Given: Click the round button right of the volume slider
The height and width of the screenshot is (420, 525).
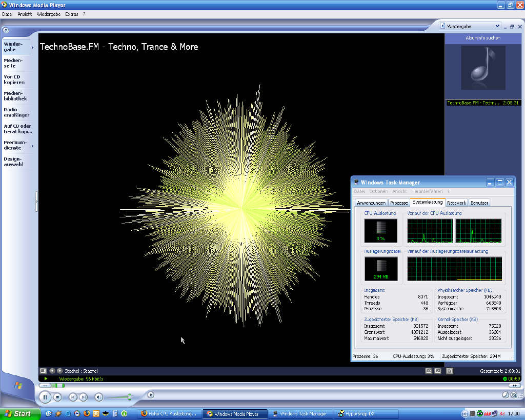Looking at the screenshot, I should (x=151, y=395).
